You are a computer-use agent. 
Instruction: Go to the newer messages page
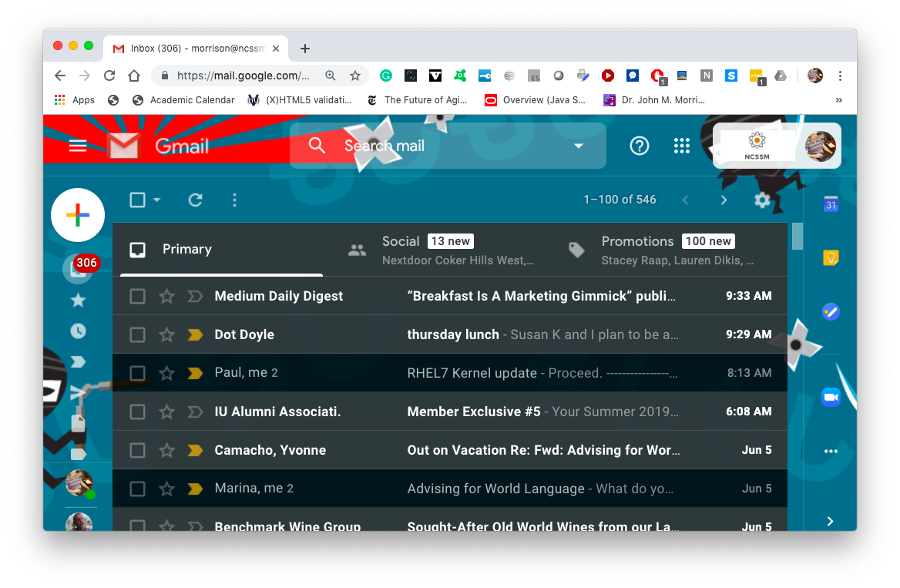[x=685, y=200]
